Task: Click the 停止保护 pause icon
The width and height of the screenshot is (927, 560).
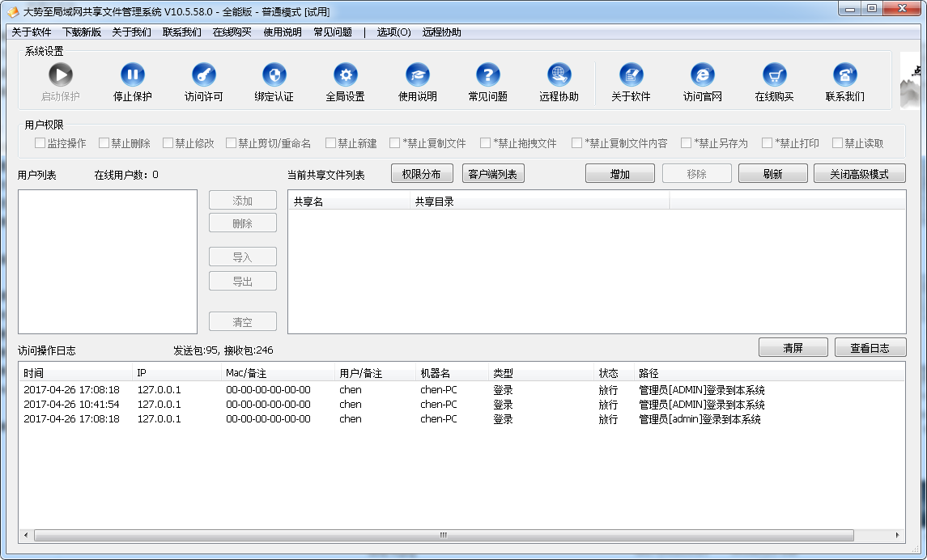Action: pos(133,75)
